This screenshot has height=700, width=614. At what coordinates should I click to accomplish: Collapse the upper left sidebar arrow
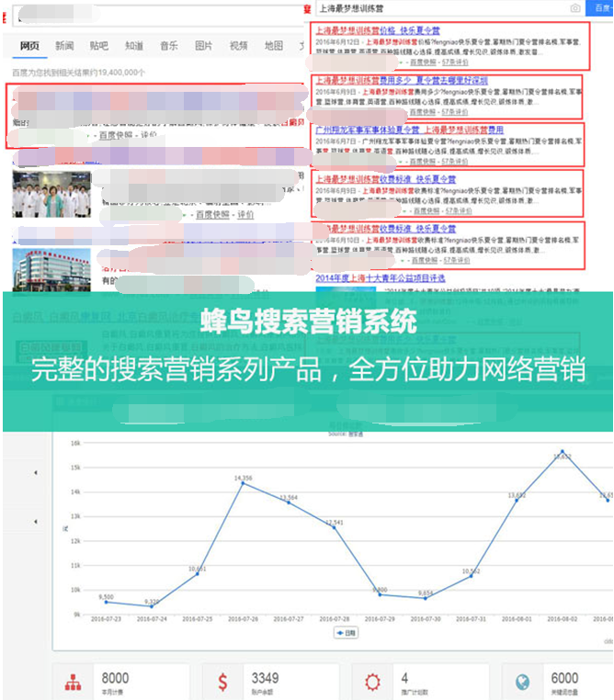point(36,472)
